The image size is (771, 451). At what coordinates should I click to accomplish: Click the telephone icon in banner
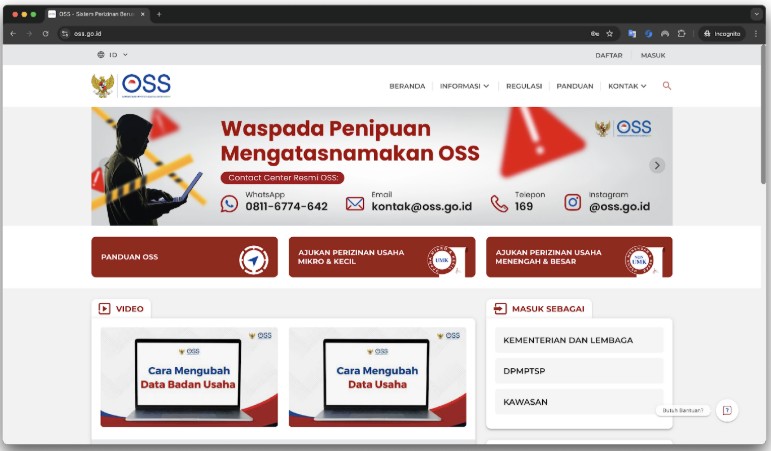[499, 203]
